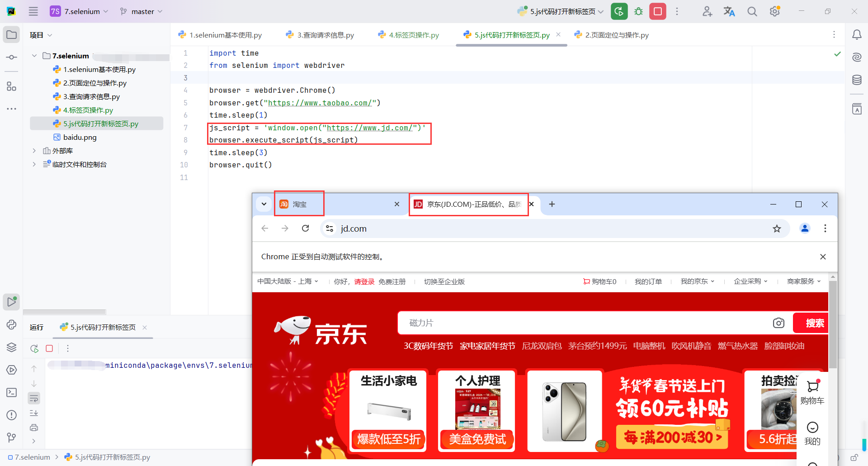Open Python Packages tool window
The width and height of the screenshot is (868, 466).
(x=11, y=347)
